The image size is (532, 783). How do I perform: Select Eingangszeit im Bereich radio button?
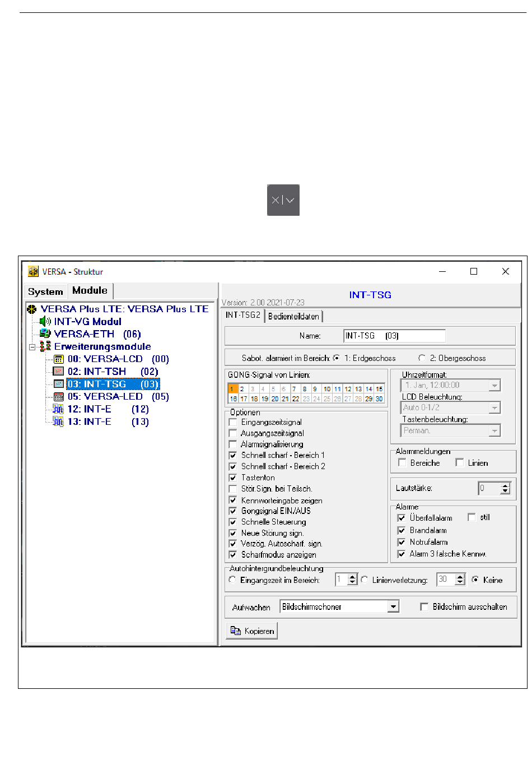coord(232,580)
